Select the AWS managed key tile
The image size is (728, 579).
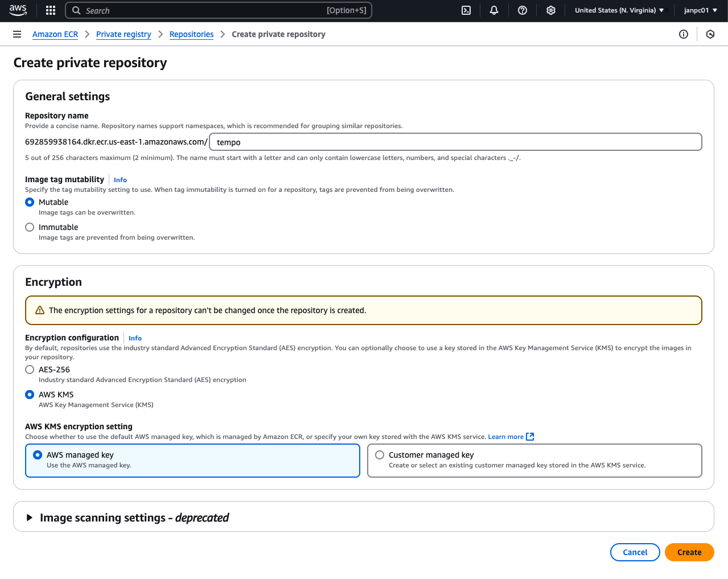[x=193, y=461]
